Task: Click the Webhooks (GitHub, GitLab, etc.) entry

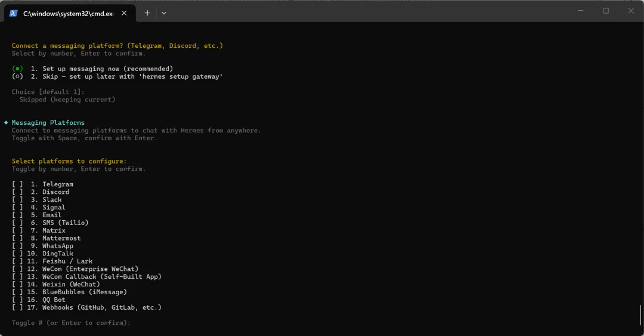Action: (101, 307)
